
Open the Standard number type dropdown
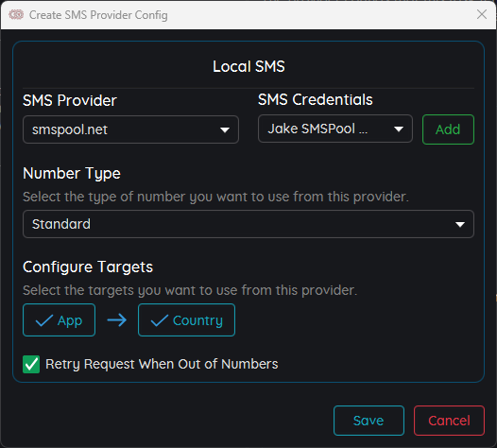click(x=248, y=224)
